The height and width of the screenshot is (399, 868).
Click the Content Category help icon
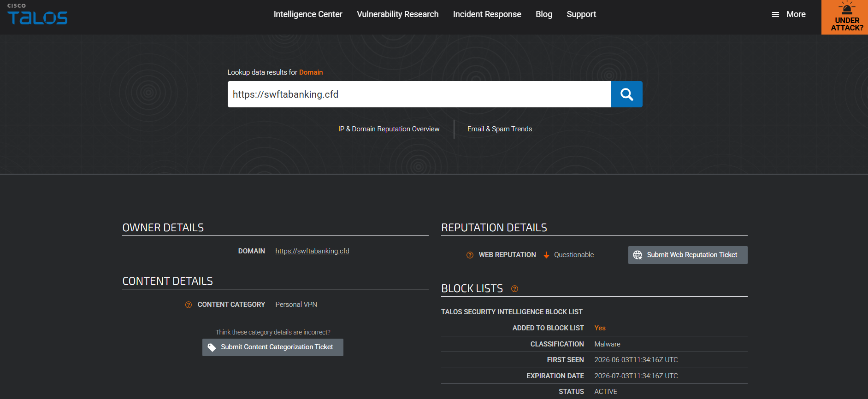(189, 305)
